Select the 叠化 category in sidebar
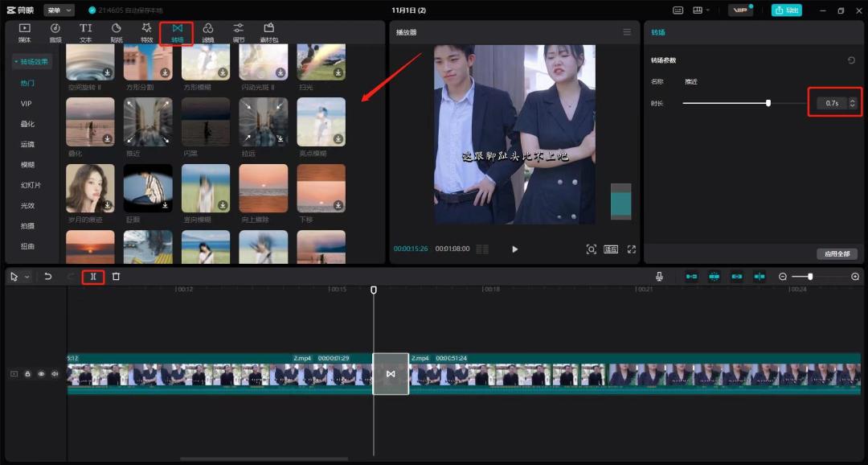The height and width of the screenshot is (465, 868). click(27, 124)
